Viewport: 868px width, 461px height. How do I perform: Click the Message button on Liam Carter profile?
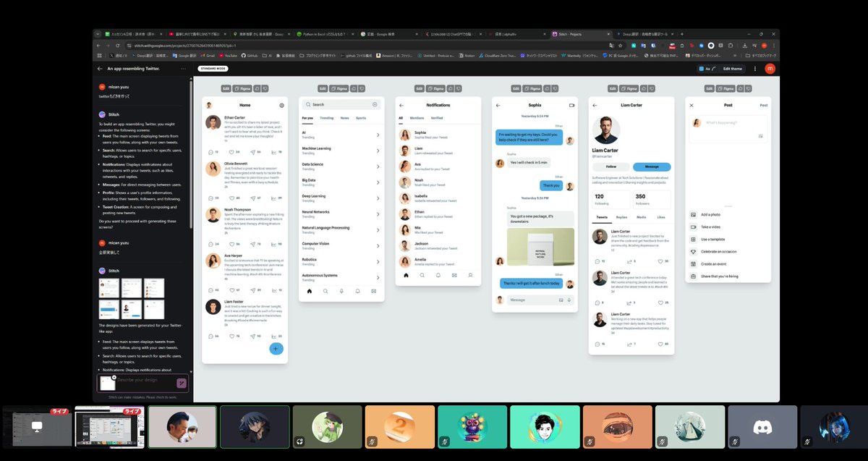pyautogui.click(x=652, y=166)
